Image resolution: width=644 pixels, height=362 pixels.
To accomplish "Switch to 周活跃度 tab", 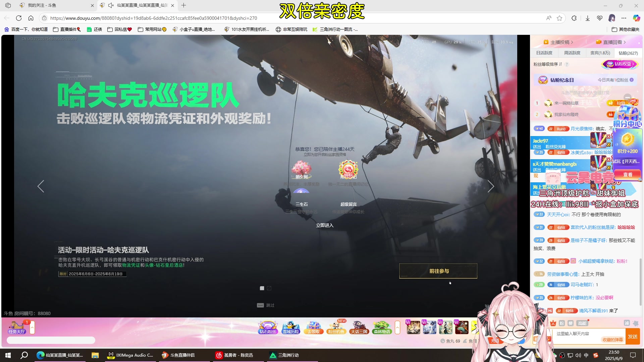I will coord(572,53).
